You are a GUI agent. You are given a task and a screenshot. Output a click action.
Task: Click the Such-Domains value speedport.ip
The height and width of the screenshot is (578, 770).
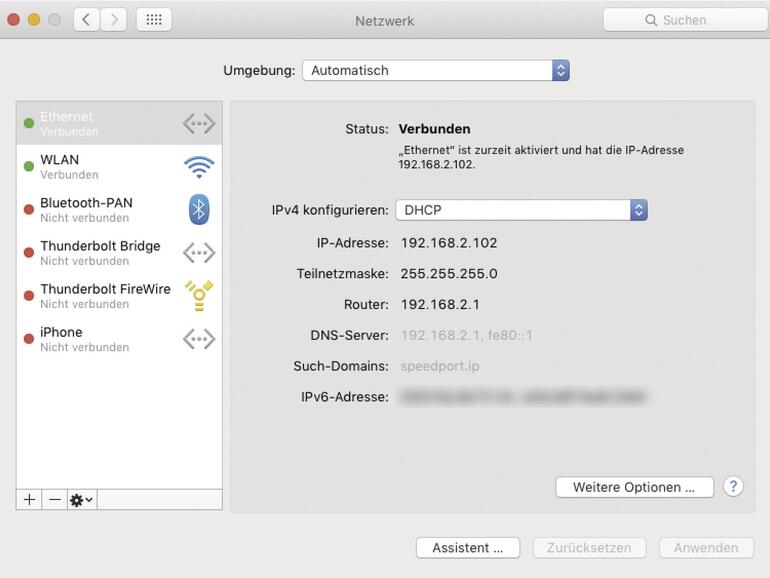[x=440, y=366]
